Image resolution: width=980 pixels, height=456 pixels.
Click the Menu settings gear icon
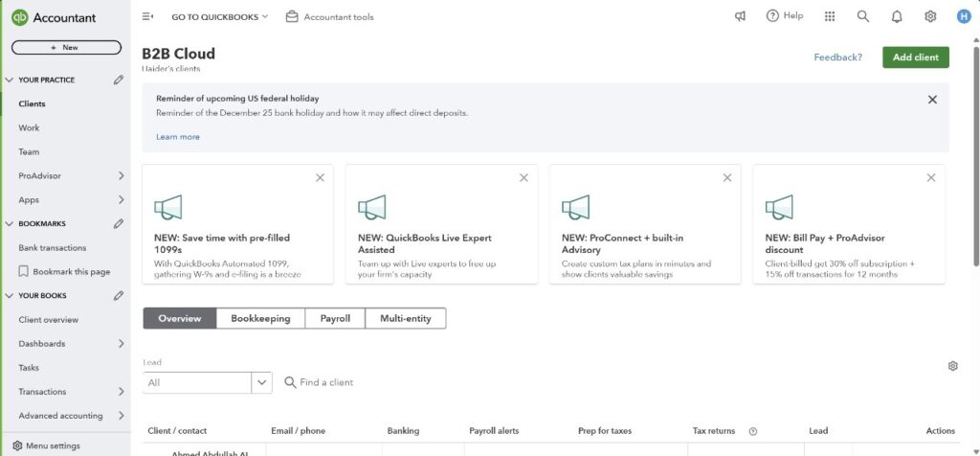click(17, 446)
